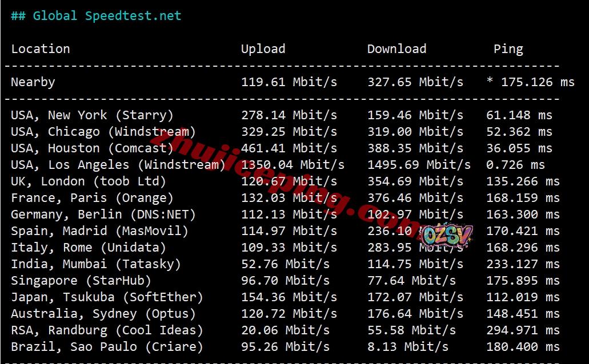This screenshot has height=364, width=589.
Task: Click the India, Mumbai (Tatasky) entry
Action: tap(96, 264)
